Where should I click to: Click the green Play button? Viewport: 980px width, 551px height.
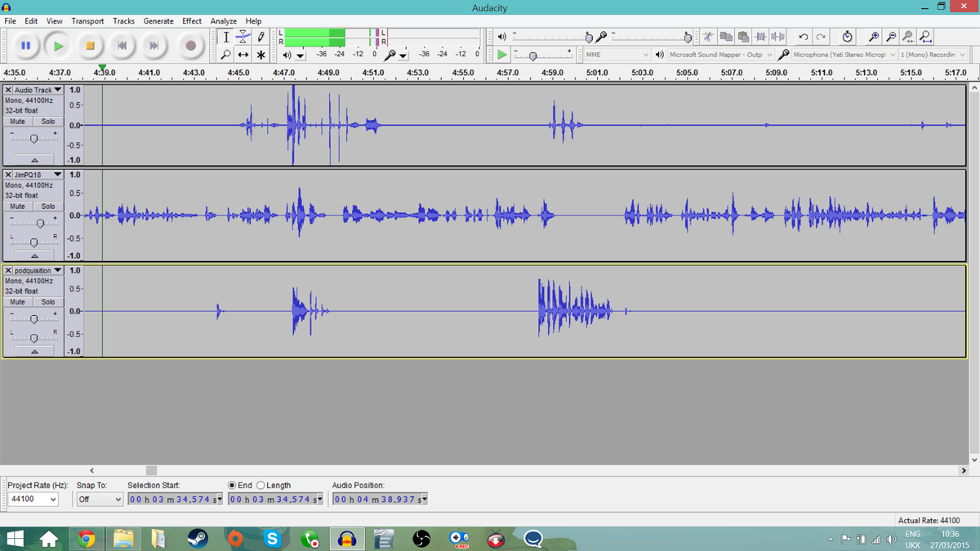coord(58,46)
